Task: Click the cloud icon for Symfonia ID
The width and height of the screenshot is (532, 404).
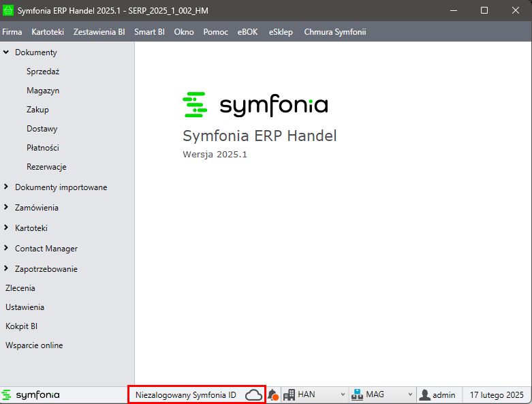Action: [253, 395]
